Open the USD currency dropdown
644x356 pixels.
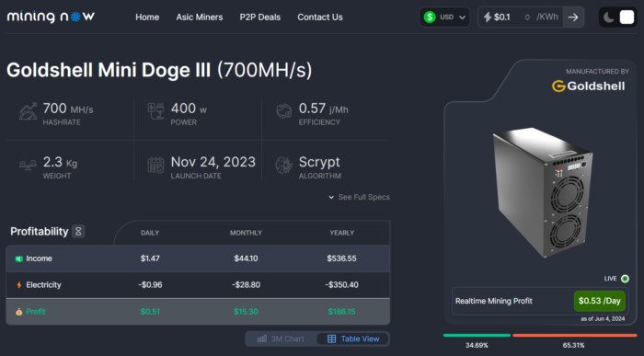[x=444, y=17]
